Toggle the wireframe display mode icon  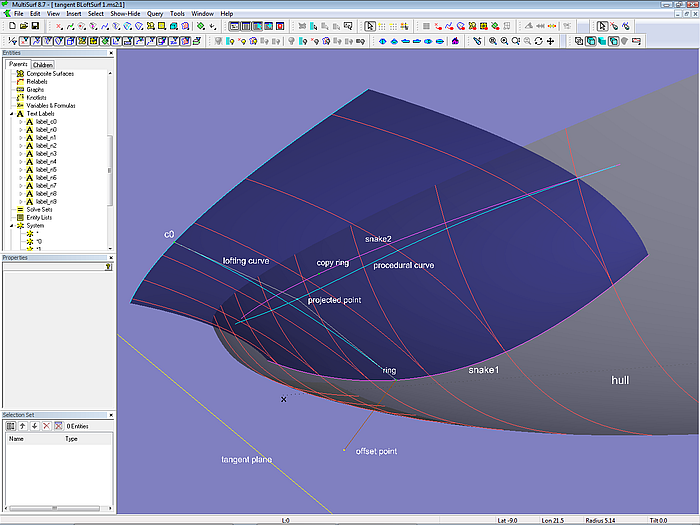(x=580, y=41)
